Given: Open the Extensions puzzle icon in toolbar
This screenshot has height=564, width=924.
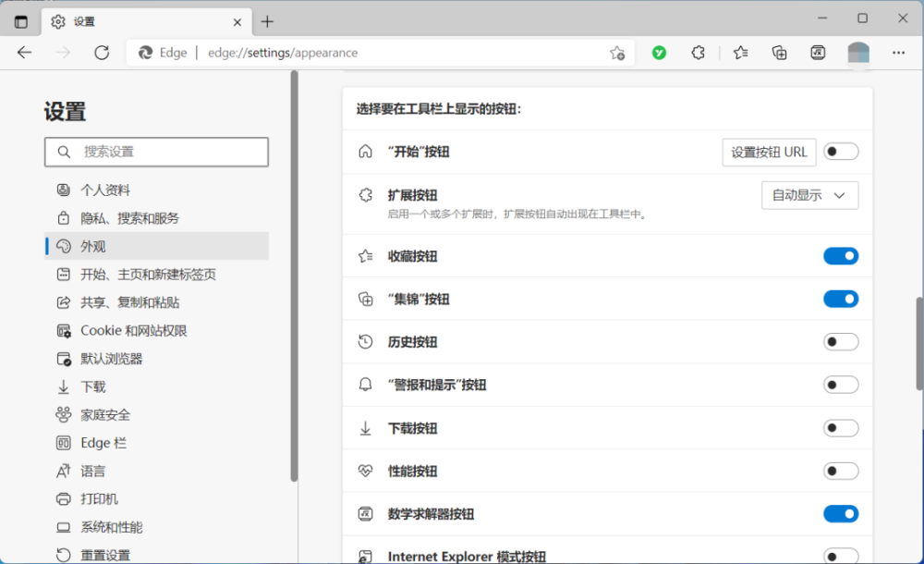Looking at the screenshot, I should tap(698, 53).
